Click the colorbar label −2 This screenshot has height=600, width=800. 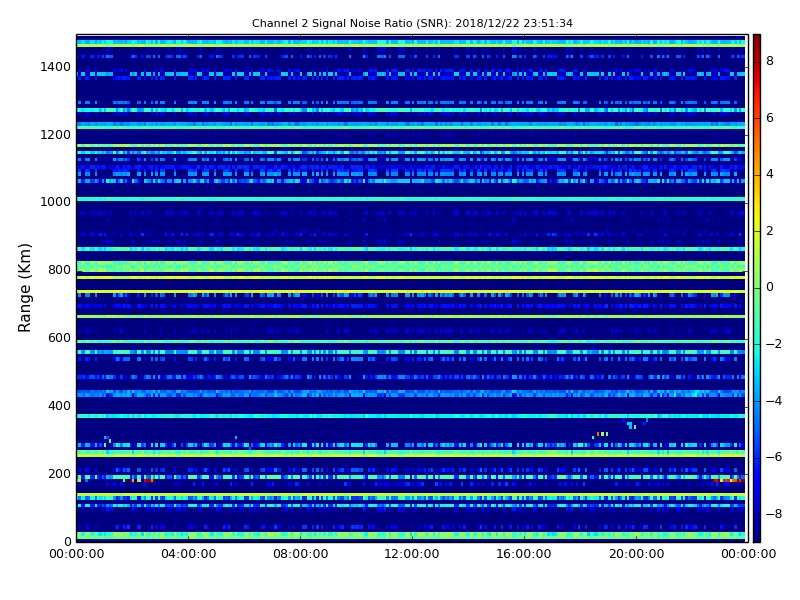(x=774, y=344)
